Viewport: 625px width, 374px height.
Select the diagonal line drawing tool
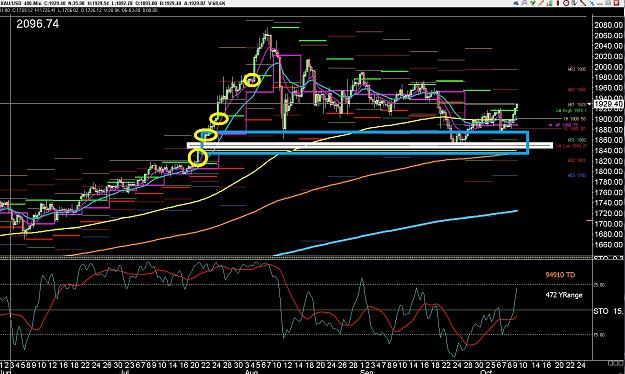coord(583,3)
